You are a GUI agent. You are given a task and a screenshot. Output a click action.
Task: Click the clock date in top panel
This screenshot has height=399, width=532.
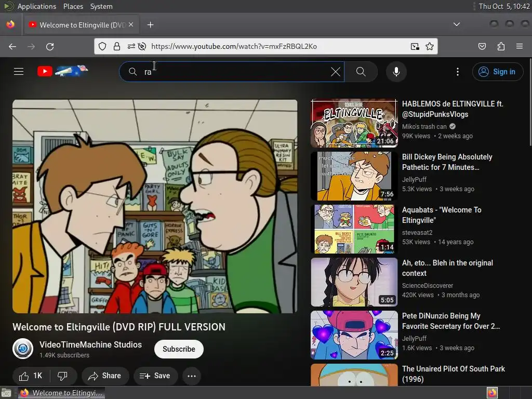click(504, 6)
